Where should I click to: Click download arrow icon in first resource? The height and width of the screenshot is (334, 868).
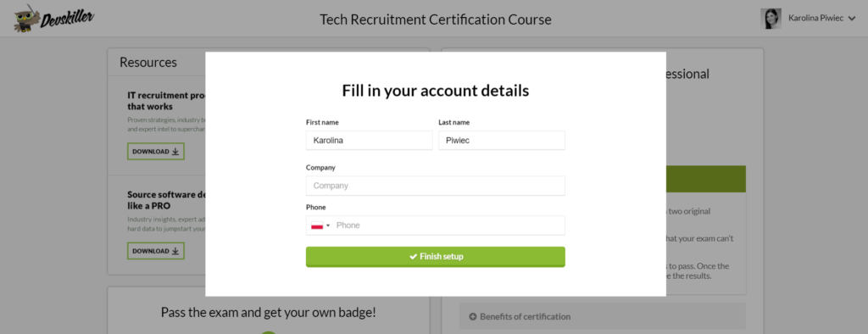click(x=175, y=151)
